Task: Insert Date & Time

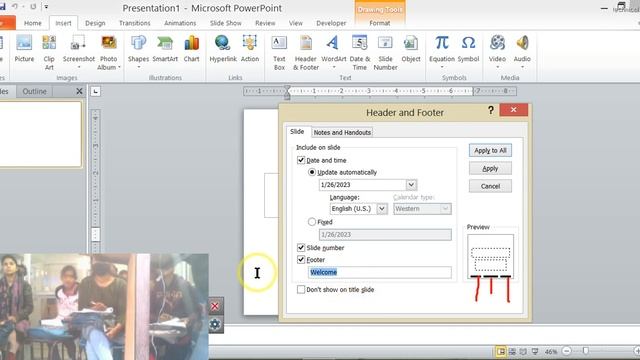Action: click(360, 52)
